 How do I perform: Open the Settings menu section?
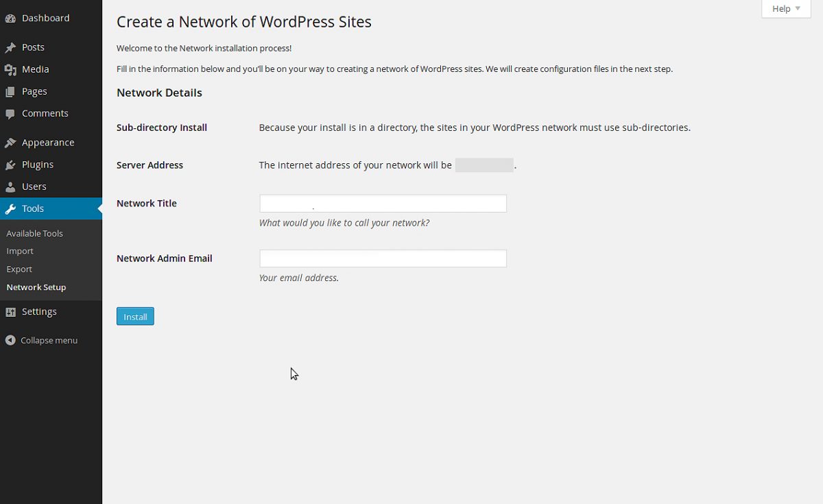pyautogui.click(x=39, y=311)
